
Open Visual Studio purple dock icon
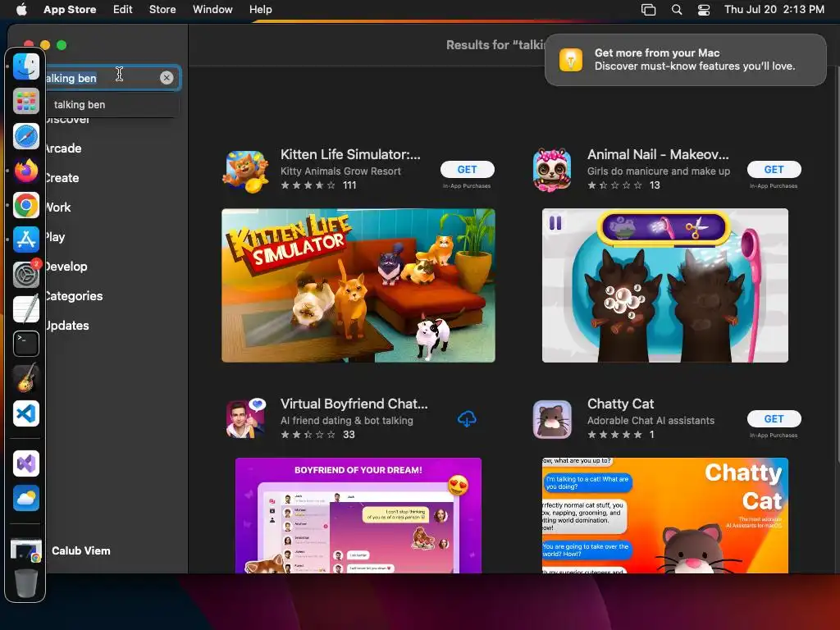pos(25,463)
